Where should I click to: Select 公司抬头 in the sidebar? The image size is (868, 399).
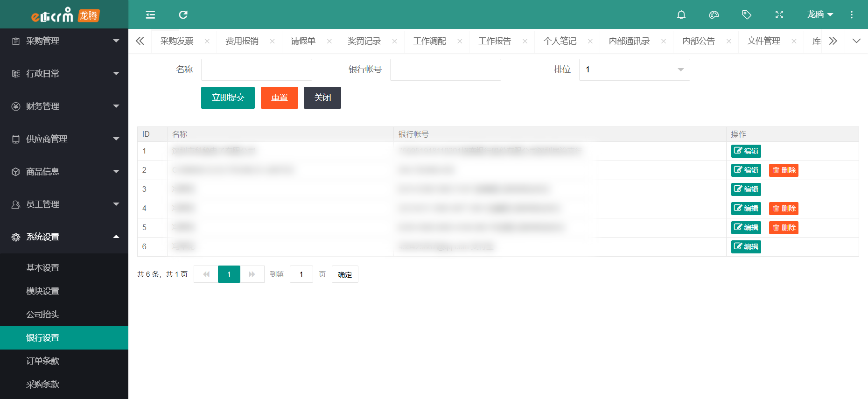(42, 315)
